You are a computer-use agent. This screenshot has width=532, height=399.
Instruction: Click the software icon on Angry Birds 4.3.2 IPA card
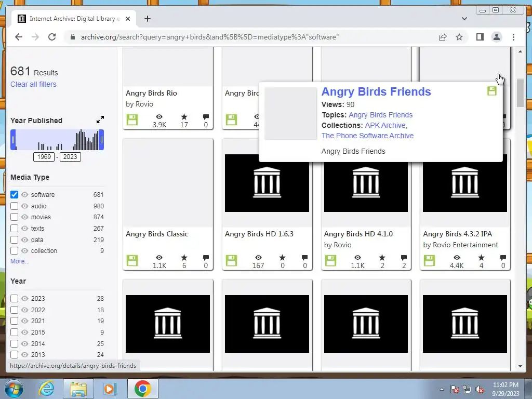(x=429, y=261)
